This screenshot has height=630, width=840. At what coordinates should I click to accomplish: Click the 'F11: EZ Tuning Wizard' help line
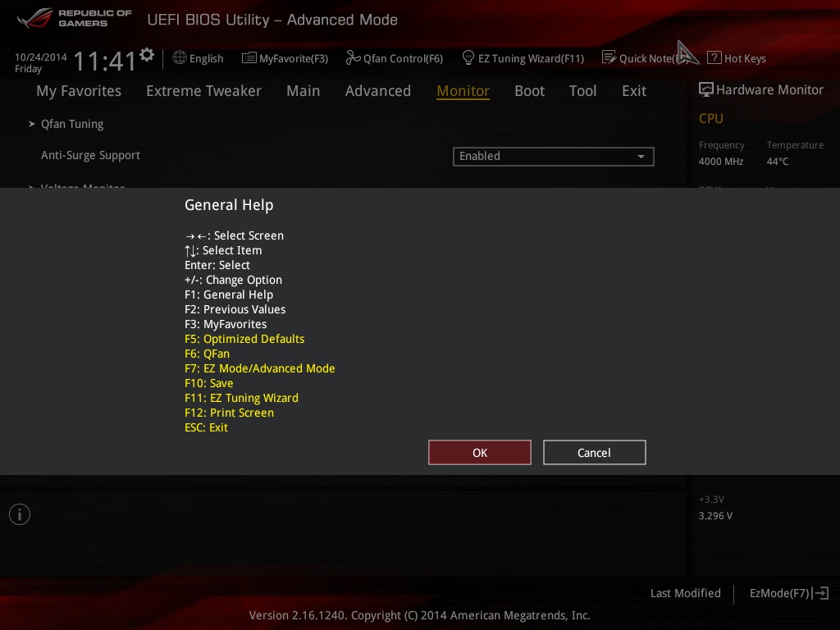click(x=242, y=398)
